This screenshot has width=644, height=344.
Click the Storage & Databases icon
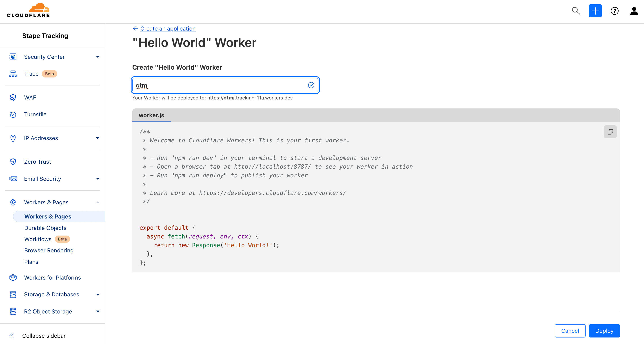(x=13, y=295)
